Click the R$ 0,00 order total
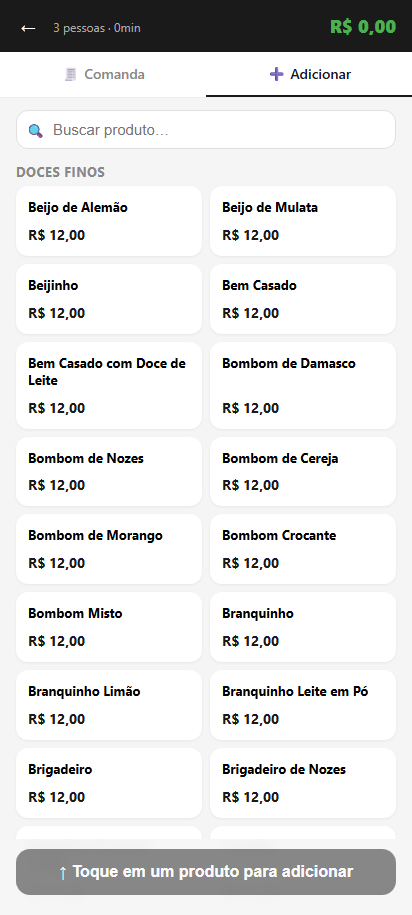This screenshot has width=412, height=915. click(363, 27)
